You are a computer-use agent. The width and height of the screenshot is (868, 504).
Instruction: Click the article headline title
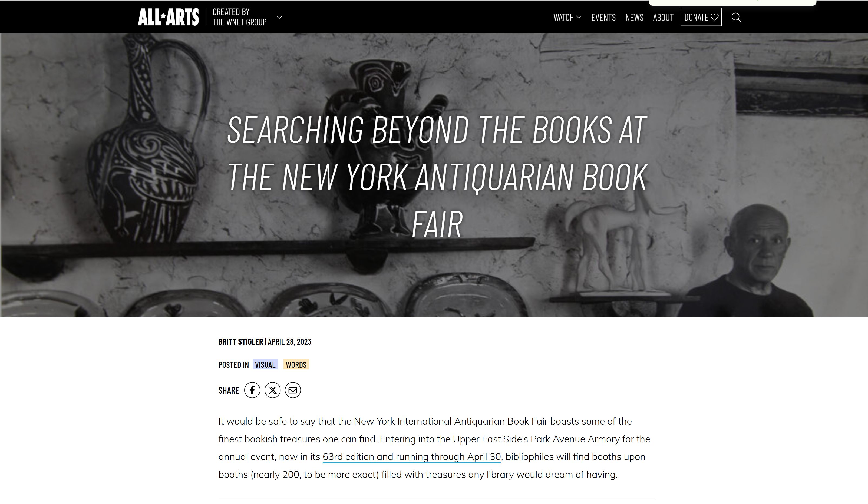437,177
